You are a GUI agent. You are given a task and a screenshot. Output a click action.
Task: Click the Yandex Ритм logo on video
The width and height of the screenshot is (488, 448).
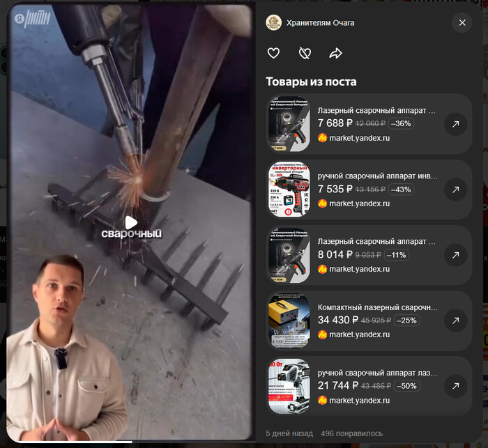click(x=32, y=19)
